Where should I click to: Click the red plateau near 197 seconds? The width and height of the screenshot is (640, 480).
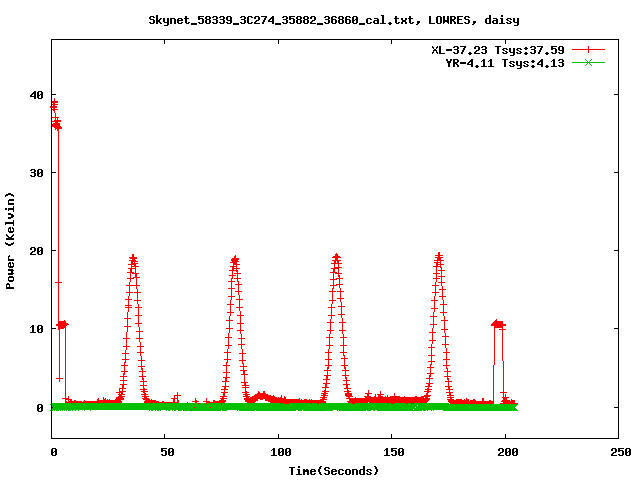pyautogui.click(x=498, y=324)
